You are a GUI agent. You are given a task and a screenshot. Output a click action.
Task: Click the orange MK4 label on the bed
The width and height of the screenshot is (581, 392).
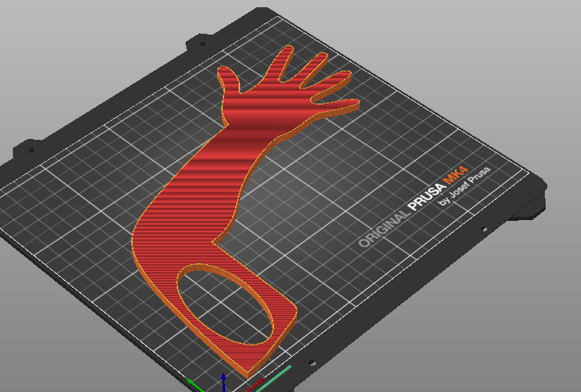pyautogui.click(x=456, y=175)
